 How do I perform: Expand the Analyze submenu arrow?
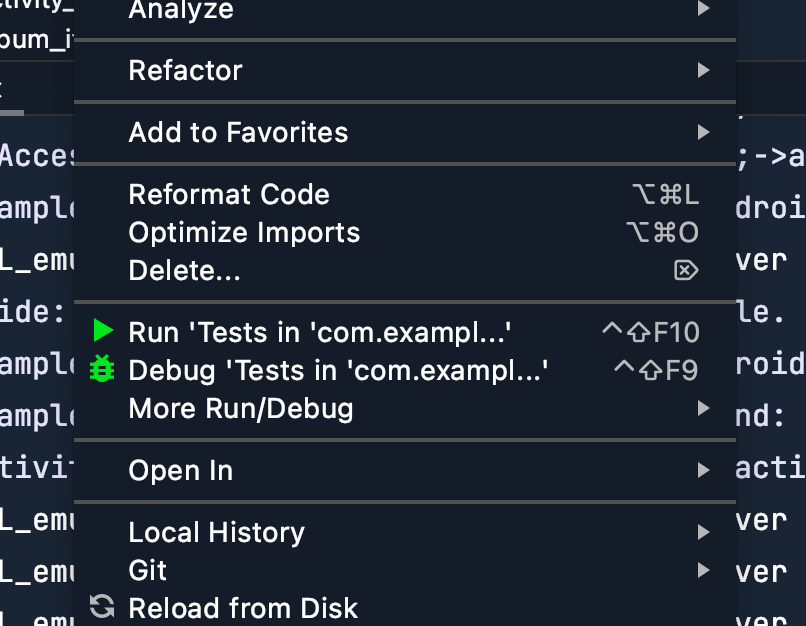703,11
